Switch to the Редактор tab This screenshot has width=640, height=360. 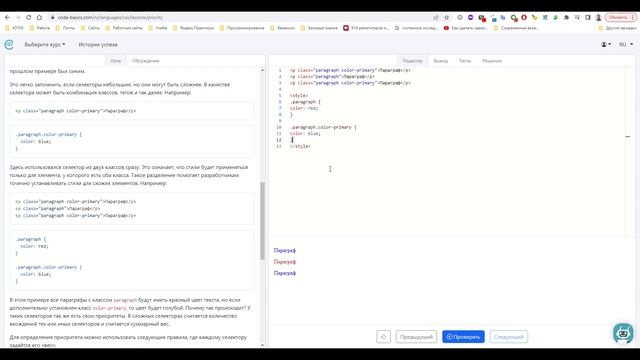pyautogui.click(x=413, y=61)
